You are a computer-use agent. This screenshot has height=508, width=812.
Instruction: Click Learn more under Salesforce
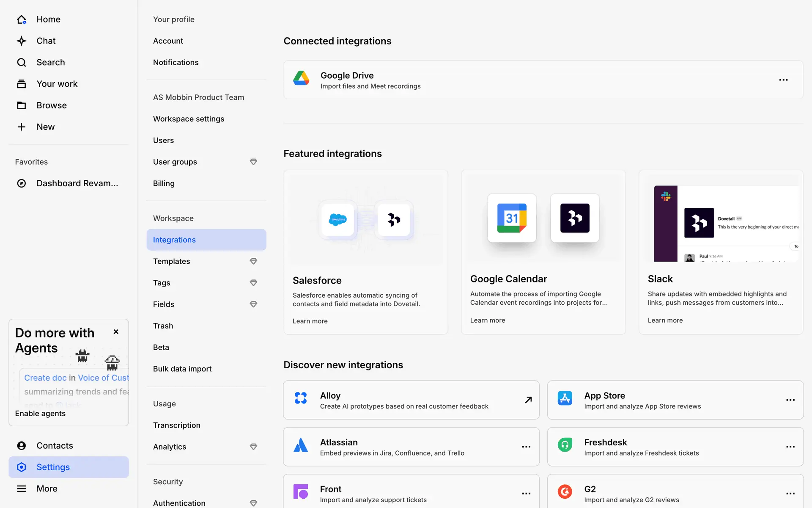(310, 321)
